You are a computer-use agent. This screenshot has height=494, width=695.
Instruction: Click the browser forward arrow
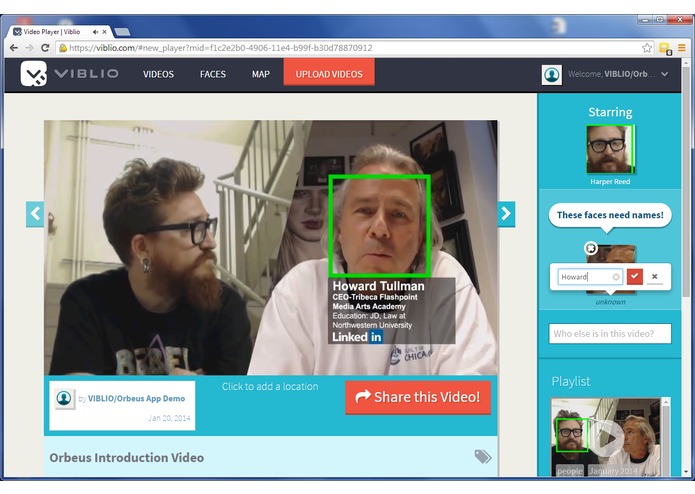(x=29, y=48)
